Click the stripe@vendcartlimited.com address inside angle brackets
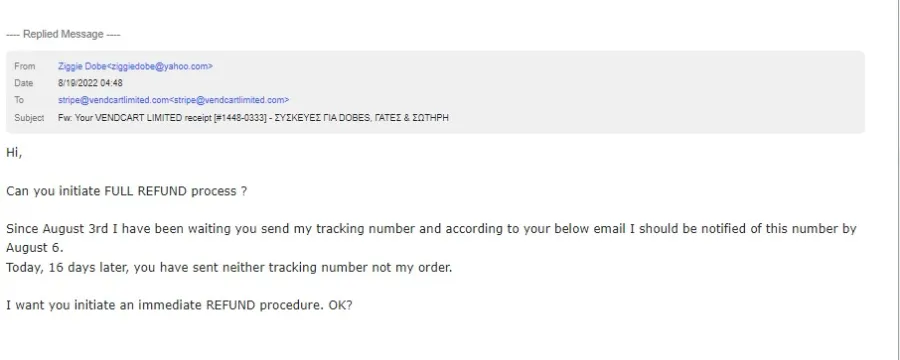Image resolution: width=900 pixels, height=360 pixels. tap(230, 100)
